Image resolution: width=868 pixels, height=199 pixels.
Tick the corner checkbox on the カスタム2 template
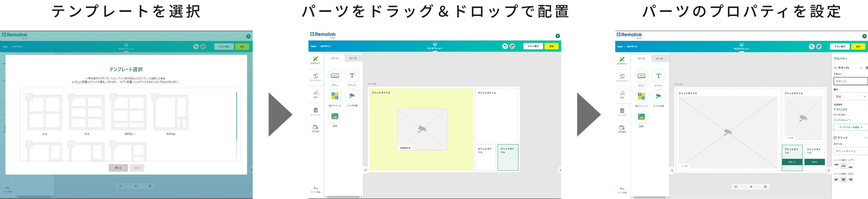[x=155, y=96]
